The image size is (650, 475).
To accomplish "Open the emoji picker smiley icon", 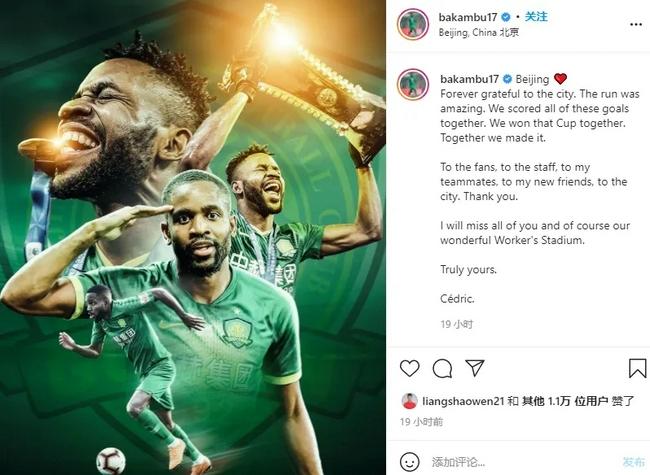I will [x=410, y=462].
